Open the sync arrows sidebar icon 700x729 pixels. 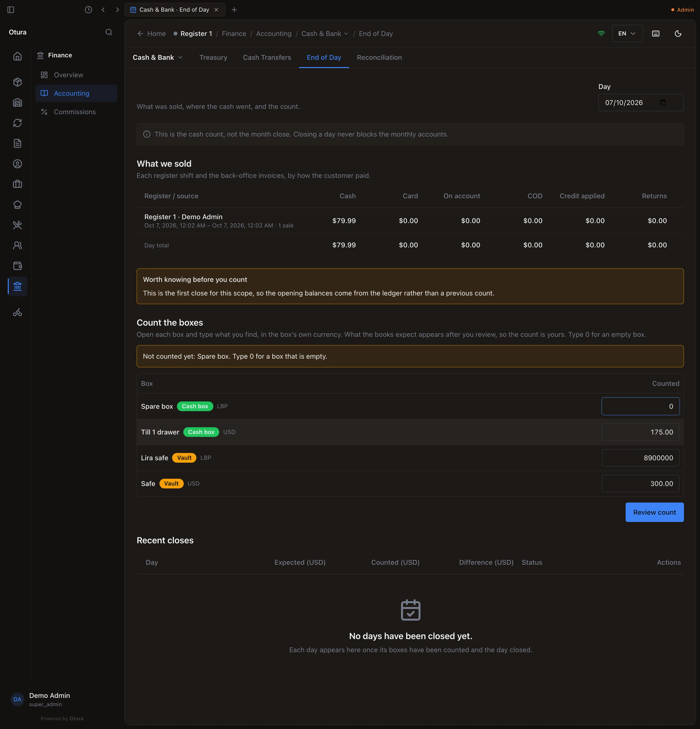[17, 123]
